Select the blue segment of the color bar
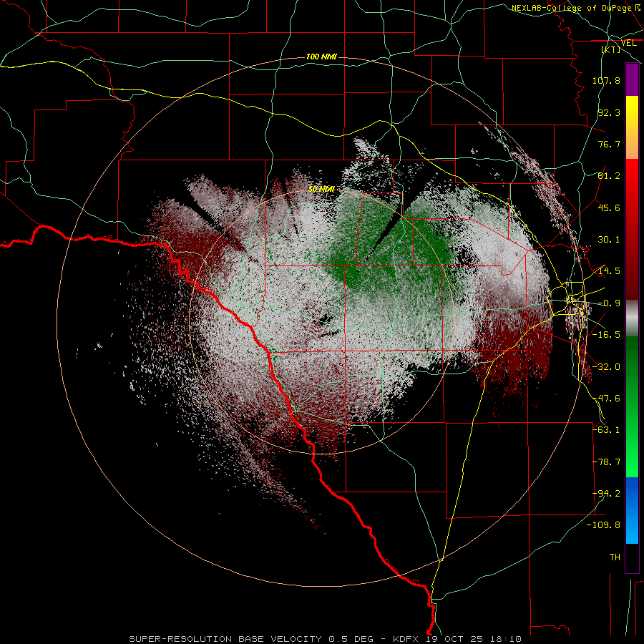Viewport: 644px width, 644px height. (x=632, y=510)
